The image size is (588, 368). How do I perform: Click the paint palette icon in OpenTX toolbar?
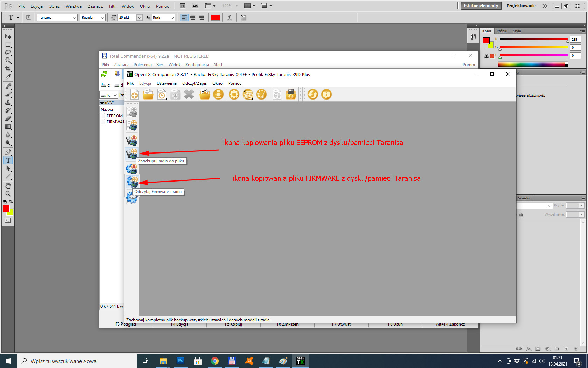(261, 95)
